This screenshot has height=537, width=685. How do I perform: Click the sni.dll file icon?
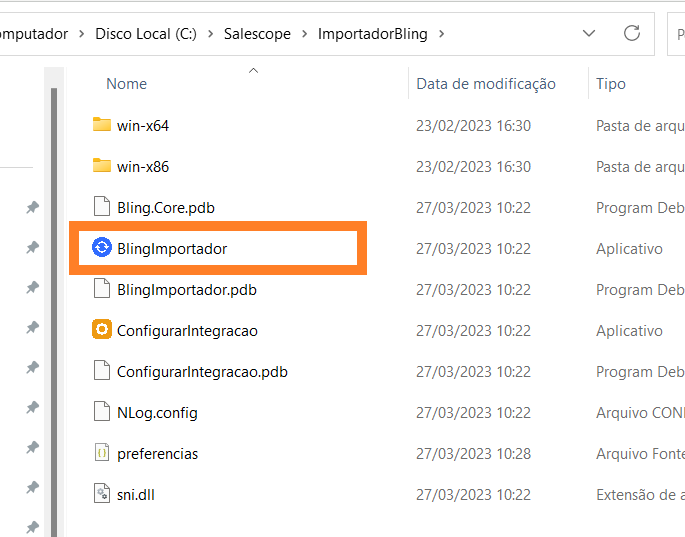102,494
